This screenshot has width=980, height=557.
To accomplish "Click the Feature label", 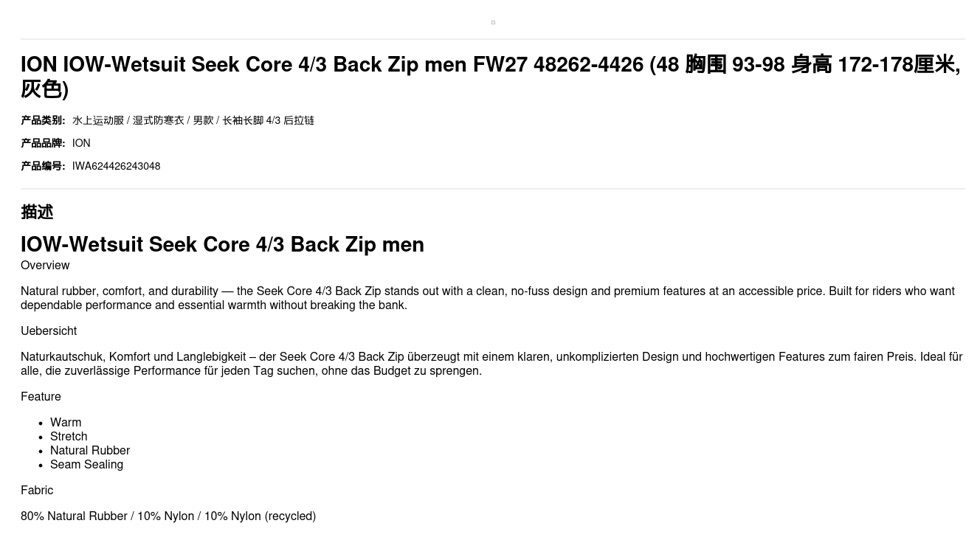I will click(41, 397).
